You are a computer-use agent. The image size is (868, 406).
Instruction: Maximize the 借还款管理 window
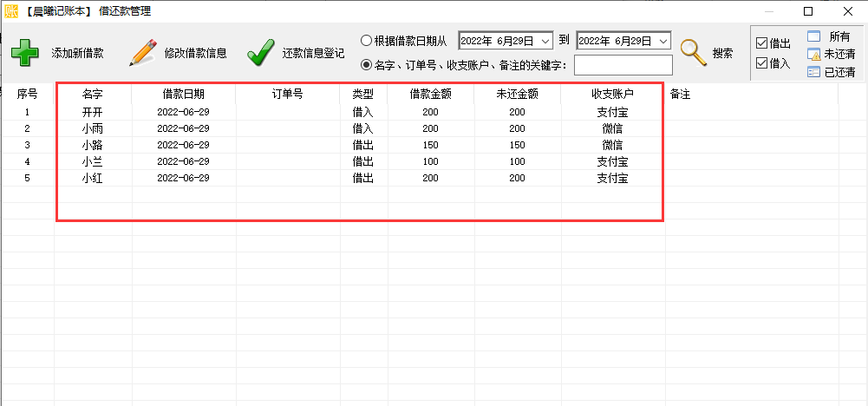808,11
